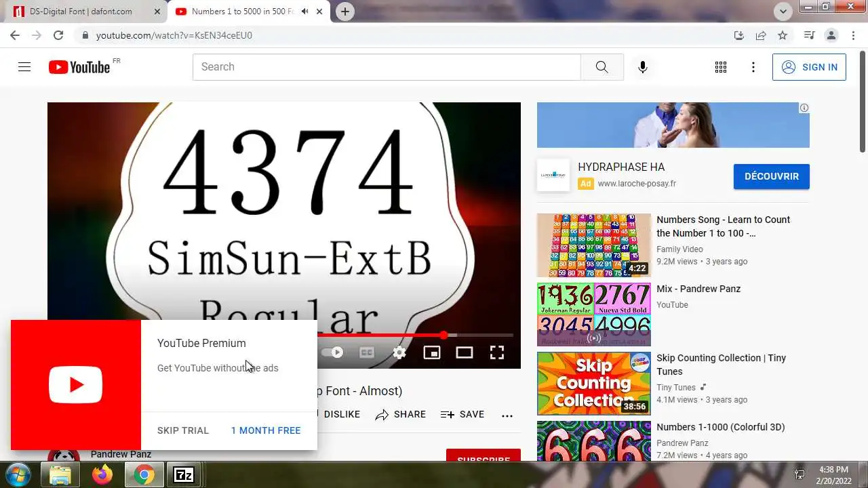Open the Chrome tab search dropdown
Screen dimensions: 868x488
tap(783, 12)
